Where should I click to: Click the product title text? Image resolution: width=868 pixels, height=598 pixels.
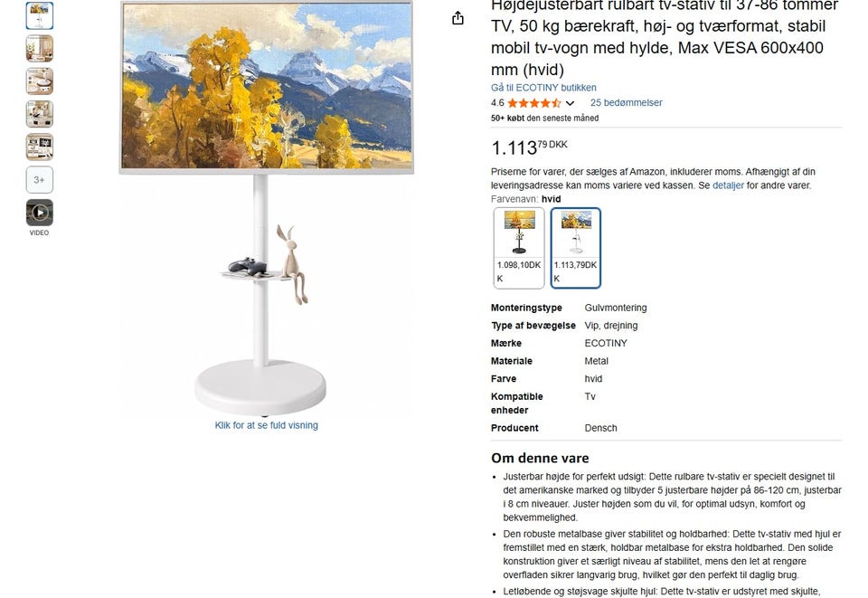click(x=665, y=38)
